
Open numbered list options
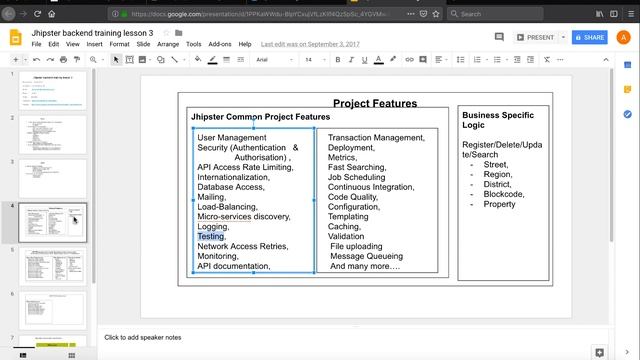tap(477, 60)
